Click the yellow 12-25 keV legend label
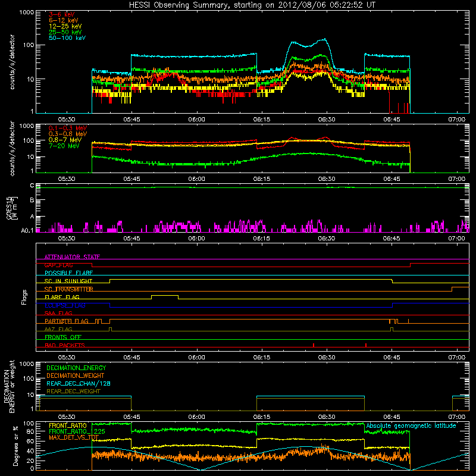 coord(65,26)
